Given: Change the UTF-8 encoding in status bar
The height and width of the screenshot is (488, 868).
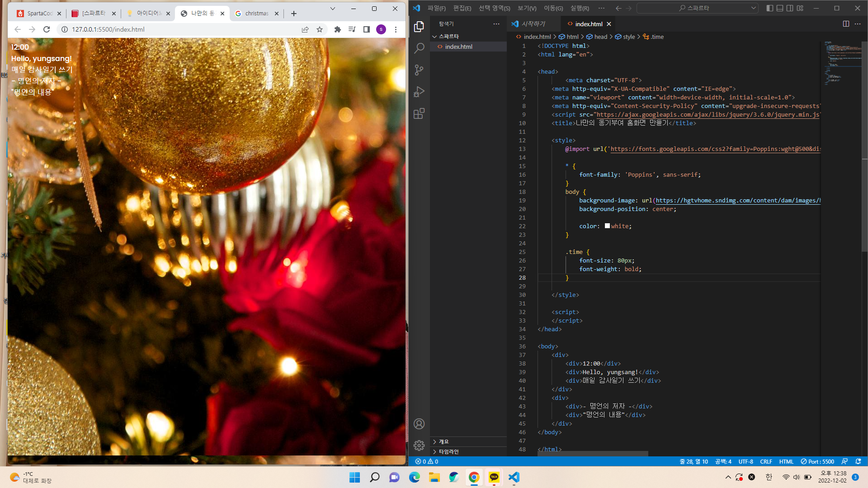Looking at the screenshot, I should 745,461.
